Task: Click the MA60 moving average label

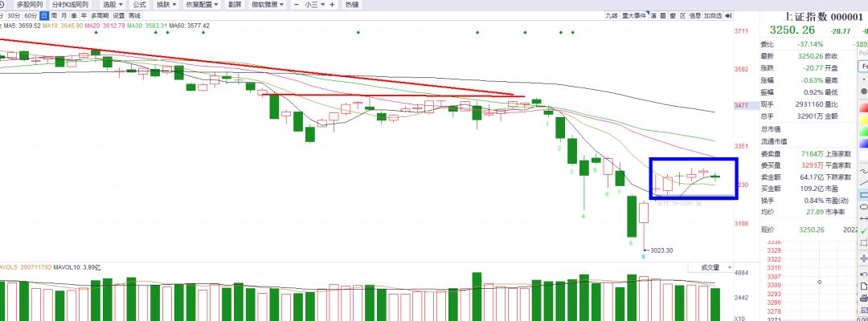Action: [x=190, y=26]
